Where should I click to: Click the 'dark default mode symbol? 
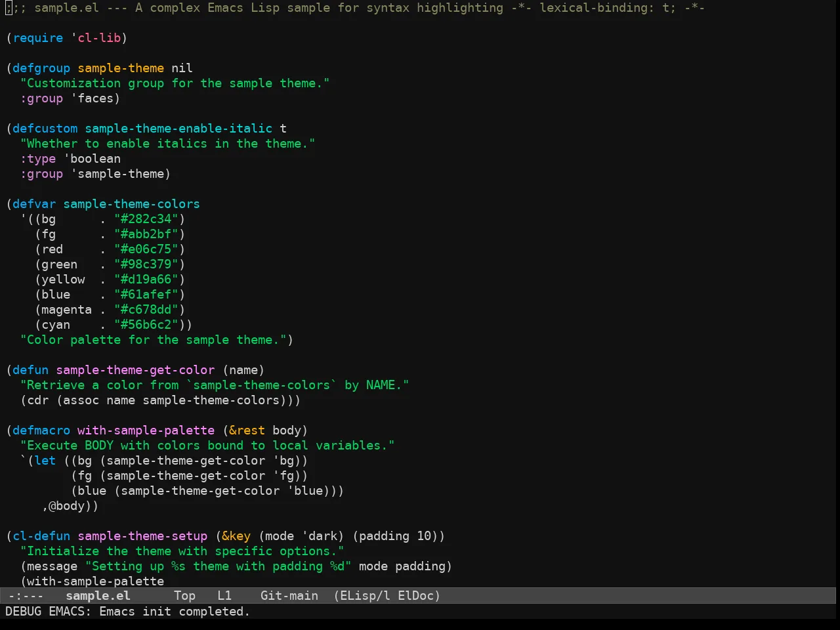coord(320,536)
